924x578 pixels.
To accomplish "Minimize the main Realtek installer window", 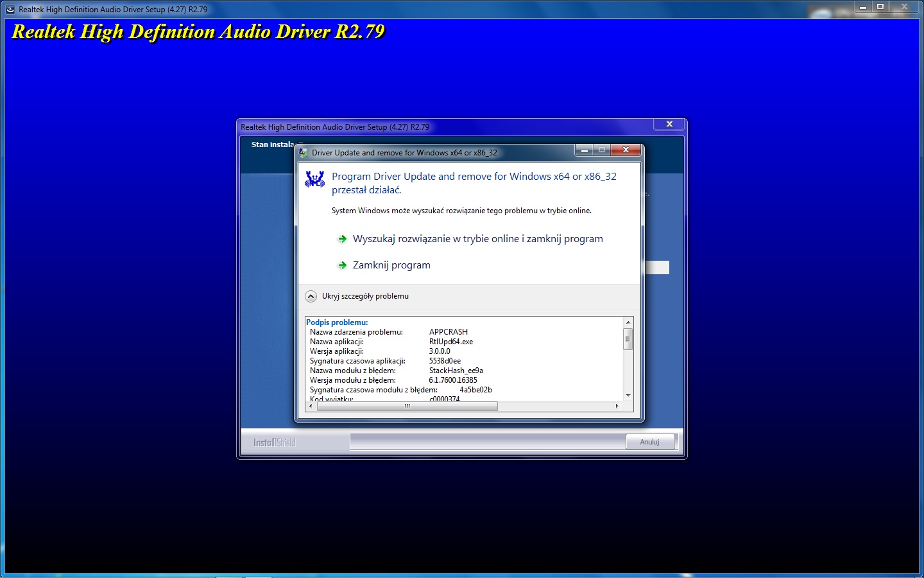I will point(863,7).
